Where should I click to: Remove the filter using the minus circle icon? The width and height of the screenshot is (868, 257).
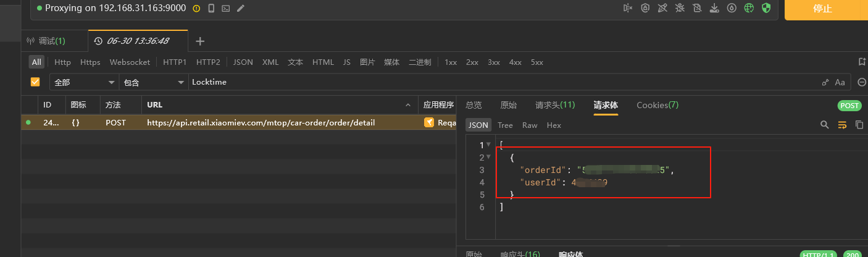862,82
